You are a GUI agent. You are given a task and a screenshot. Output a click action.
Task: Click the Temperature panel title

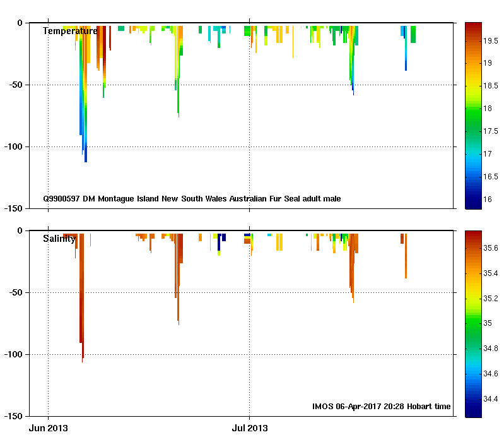tap(70, 31)
